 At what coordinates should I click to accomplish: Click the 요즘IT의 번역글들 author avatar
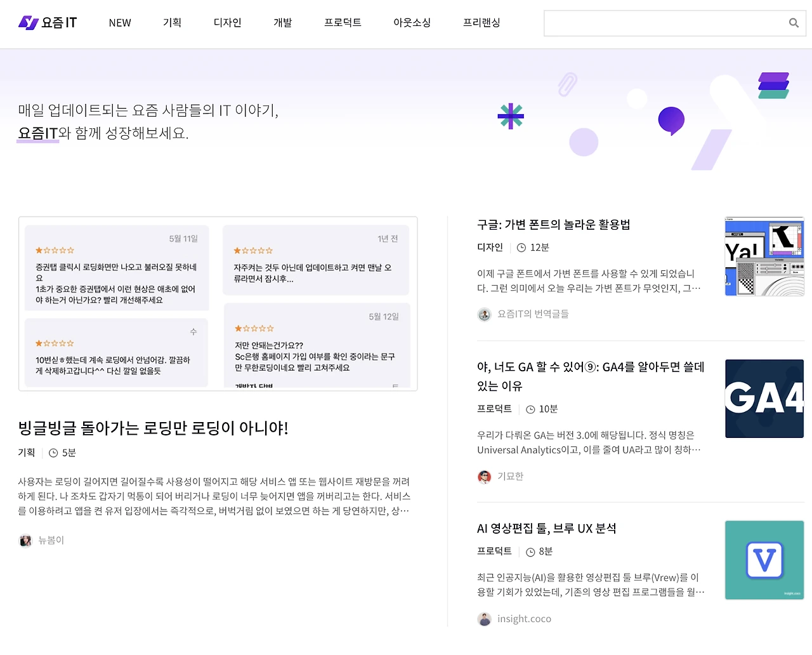click(485, 314)
